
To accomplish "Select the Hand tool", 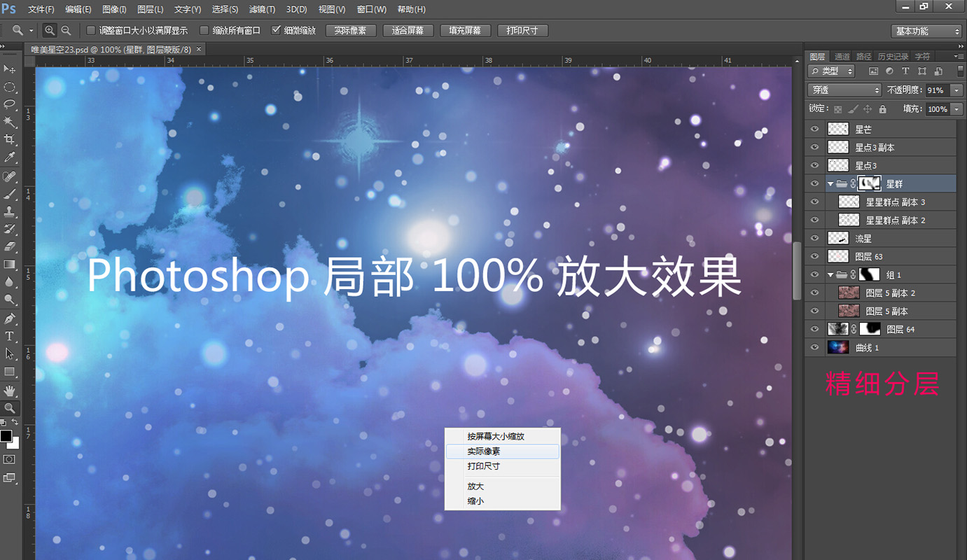I will coord(10,390).
